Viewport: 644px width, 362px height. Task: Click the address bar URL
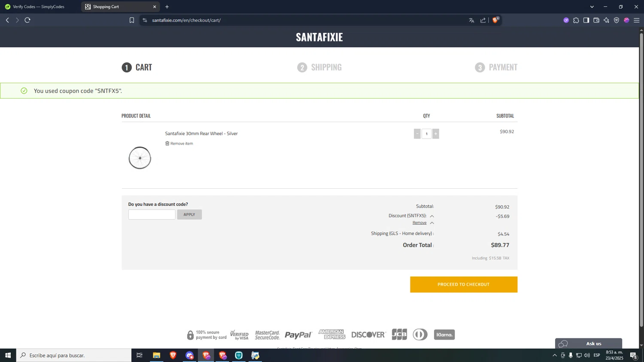tap(186, 20)
